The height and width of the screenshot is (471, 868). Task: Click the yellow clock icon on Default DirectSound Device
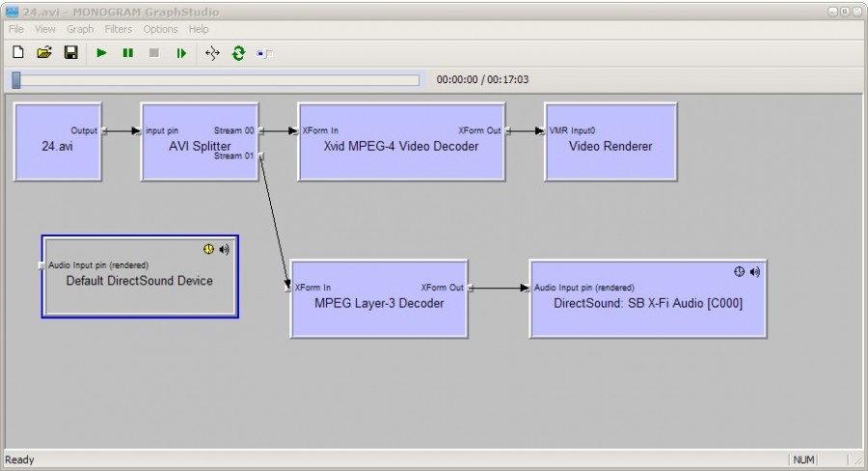[208, 249]
